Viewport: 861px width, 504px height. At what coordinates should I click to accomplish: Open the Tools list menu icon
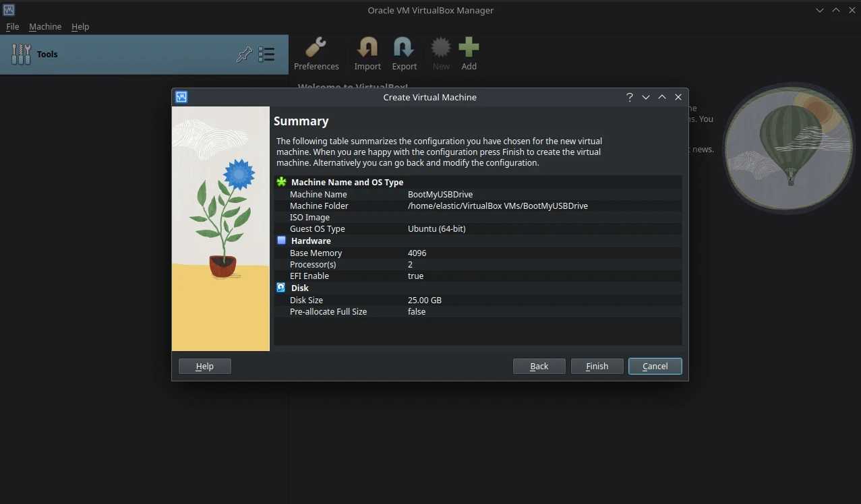click(x=266, y=55)
